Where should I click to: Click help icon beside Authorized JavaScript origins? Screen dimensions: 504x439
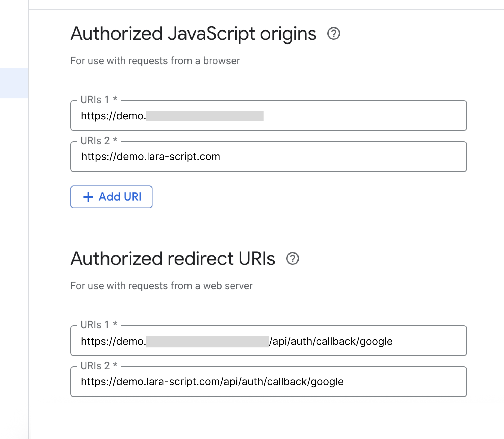pos(333,34)
